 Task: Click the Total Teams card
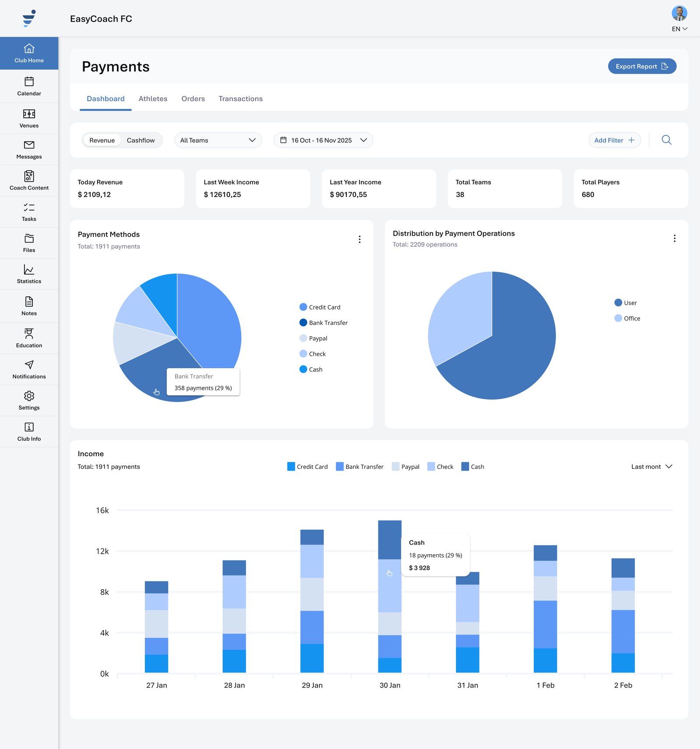505,189
